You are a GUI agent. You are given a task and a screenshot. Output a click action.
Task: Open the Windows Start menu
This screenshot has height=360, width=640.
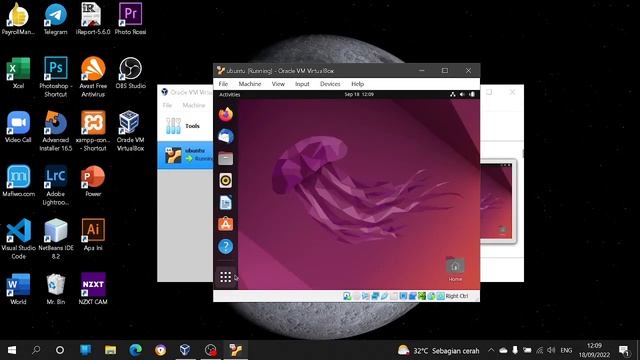(x=12, y=350)
